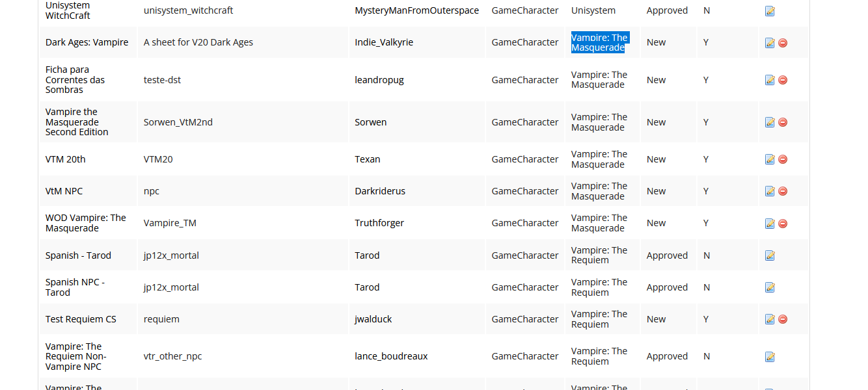Click 'New' status in Test Requiem CS row
Viewport: 868px width, 390px height.
coord(656,319)
